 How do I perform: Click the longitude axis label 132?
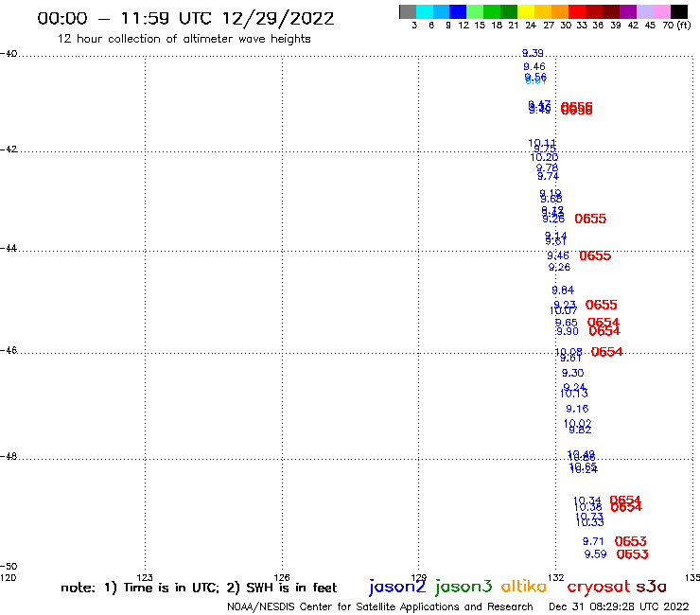point(556,577)
